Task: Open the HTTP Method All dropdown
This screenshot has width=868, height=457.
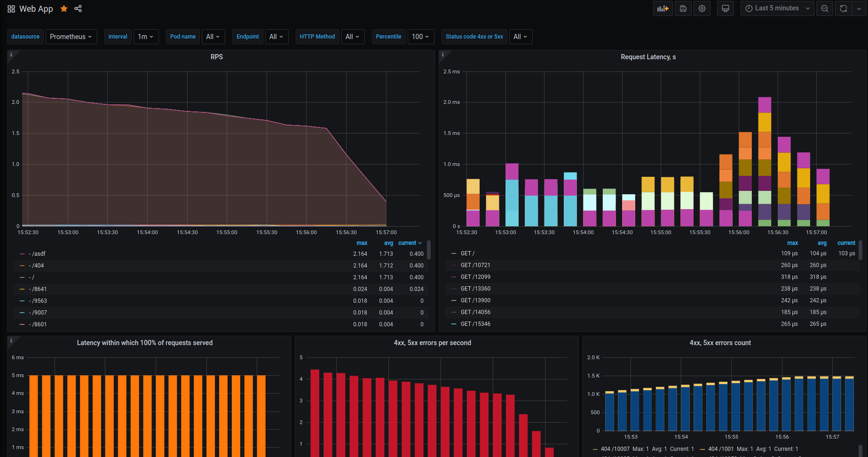Action: click(x=353, y=37)
